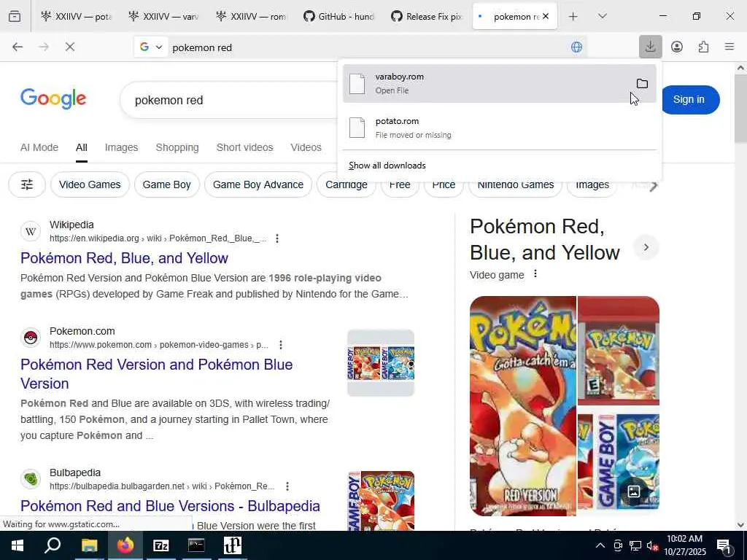This screenshot has width=747, height=560.
Task: Click the translate page globe icon
Action: pos(576,47)
